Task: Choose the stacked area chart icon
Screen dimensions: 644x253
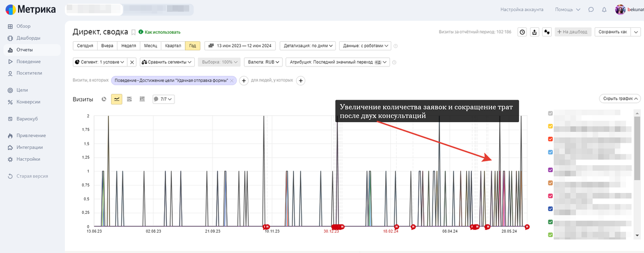Action: click(129, 99)
